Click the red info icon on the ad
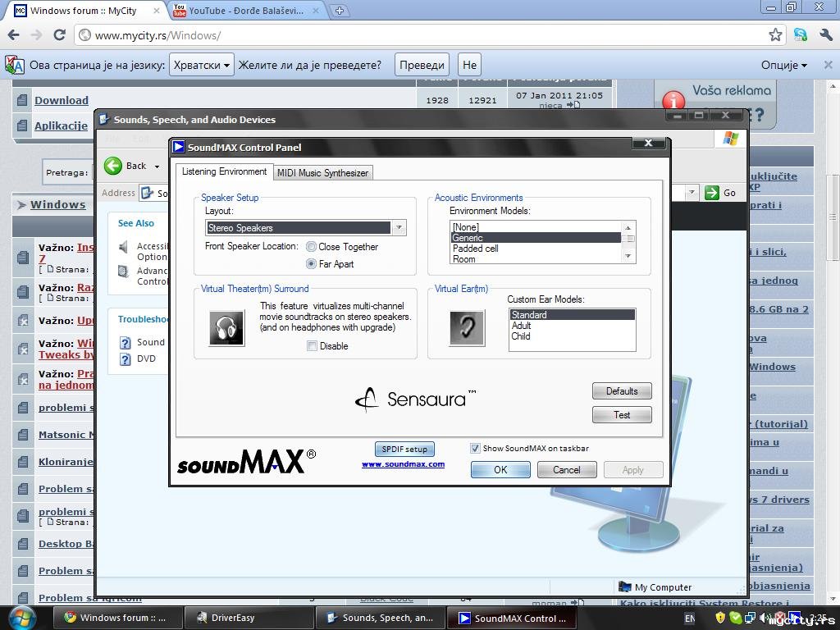This screenshot has width=840, height=630. point(673,101)
